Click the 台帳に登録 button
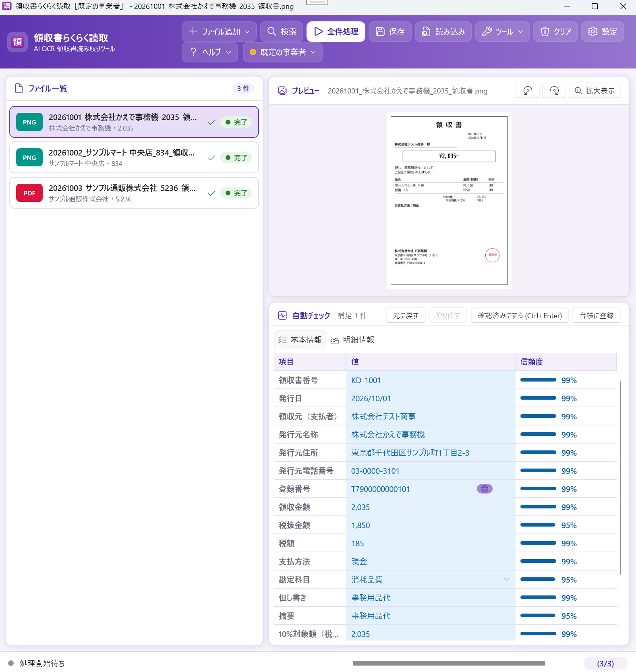The height and width of the screenshot is (672, 636). (597, 315)
